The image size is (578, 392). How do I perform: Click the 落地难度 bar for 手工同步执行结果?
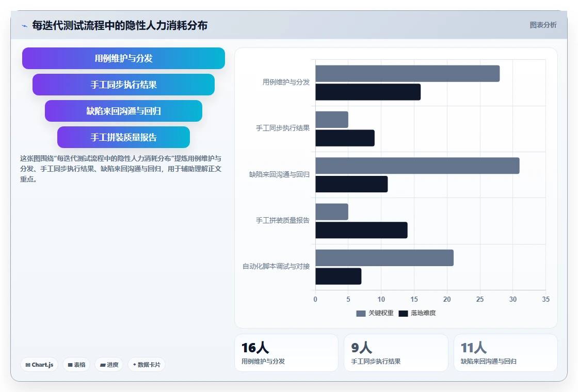point(345,138)
